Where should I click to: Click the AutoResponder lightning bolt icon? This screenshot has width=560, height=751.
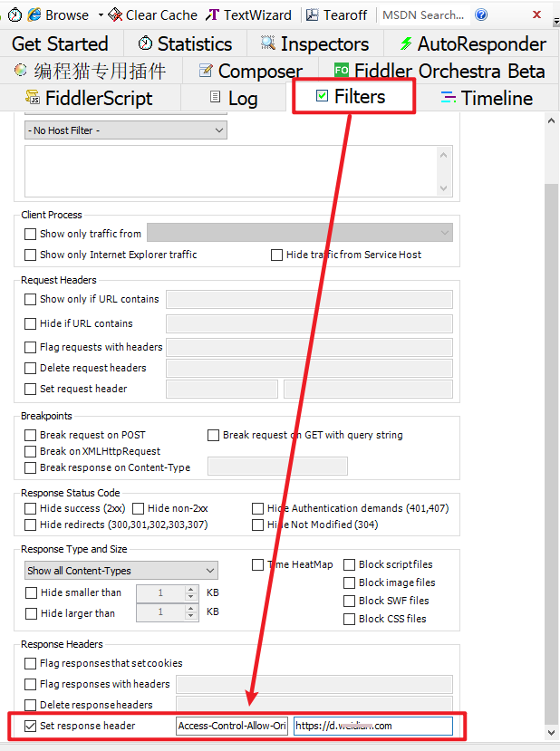(406, 43)
